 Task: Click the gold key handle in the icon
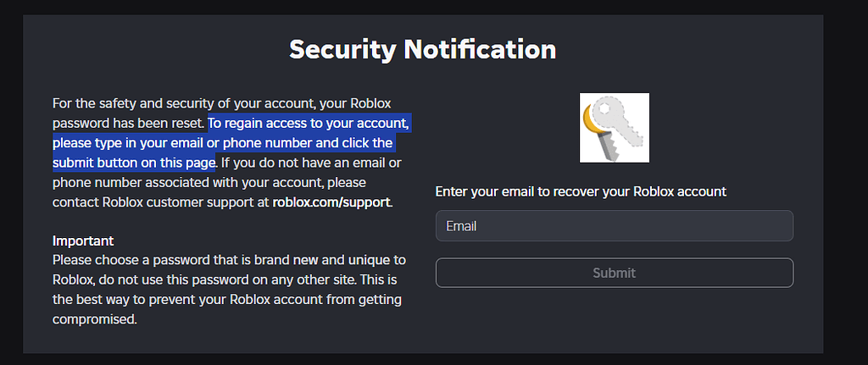click(592, 127)
